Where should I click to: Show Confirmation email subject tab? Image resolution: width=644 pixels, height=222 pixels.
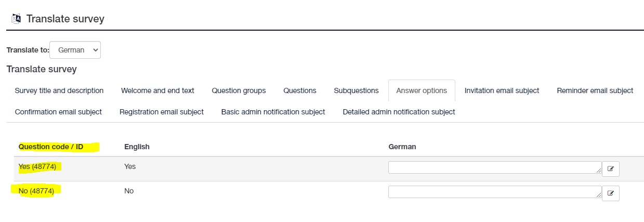58,112
